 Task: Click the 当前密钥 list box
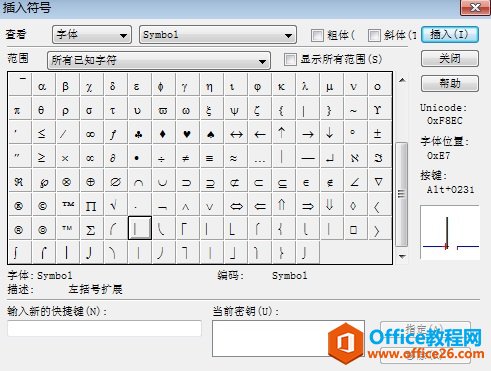click(x=288, y=338)
